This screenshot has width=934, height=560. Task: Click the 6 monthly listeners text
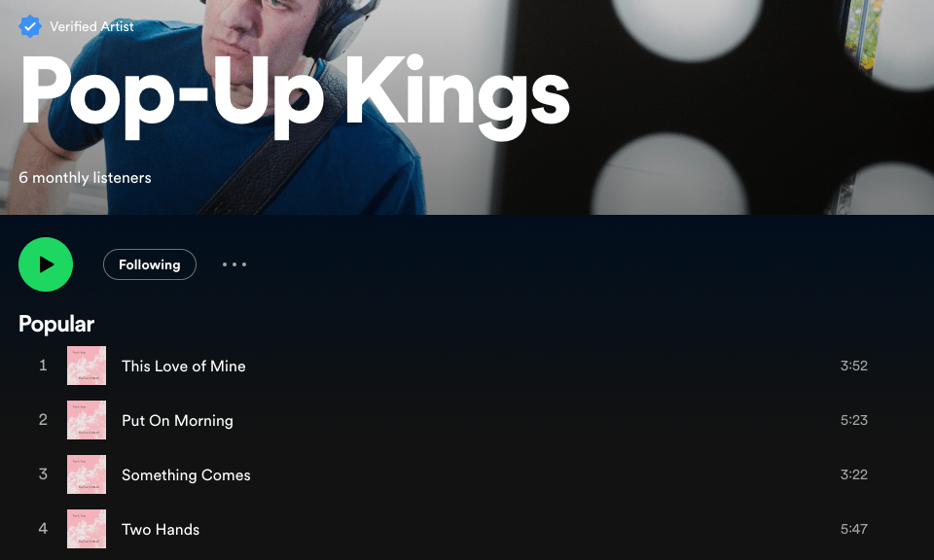point(86,177)
